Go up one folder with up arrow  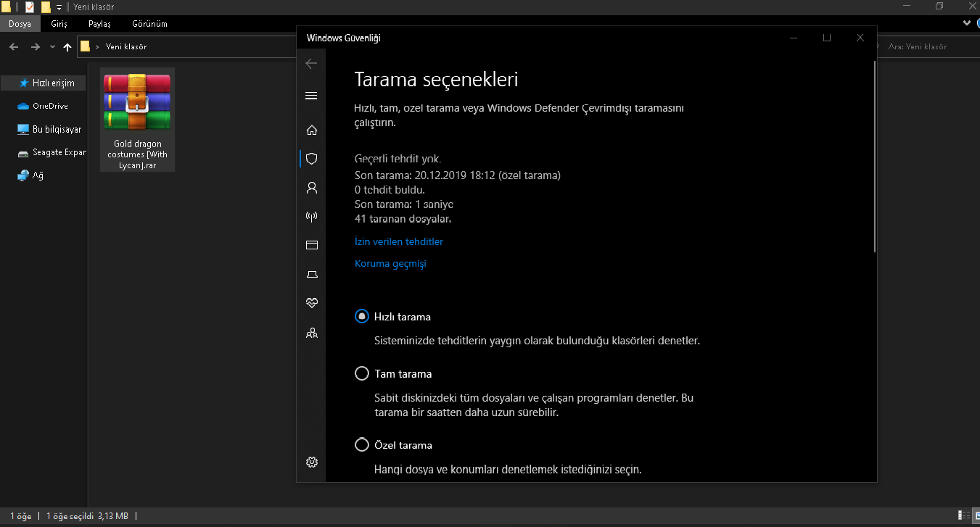67,46
